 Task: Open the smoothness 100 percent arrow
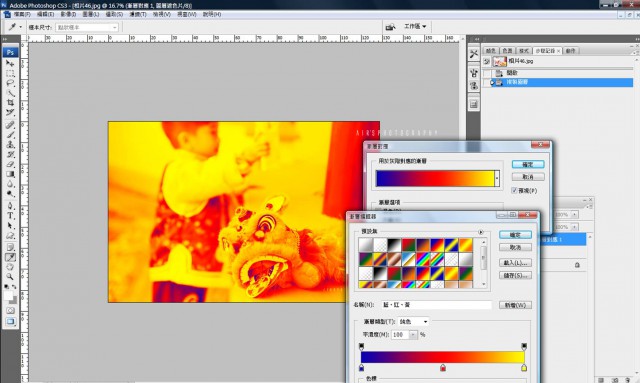point(413,335)
